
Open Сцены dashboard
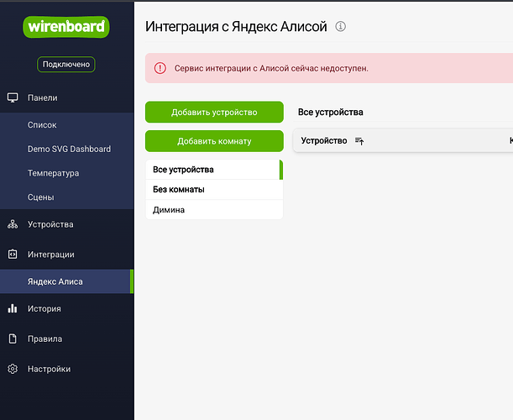pyautogui.click(x=66, y=197)
